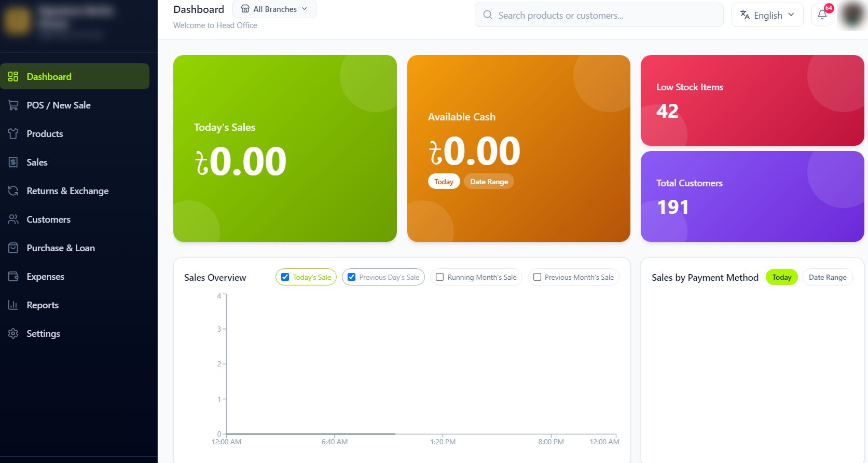
Task: Enable the Previous Month's Sale checkbox
Action: click(x=537, y=277)
